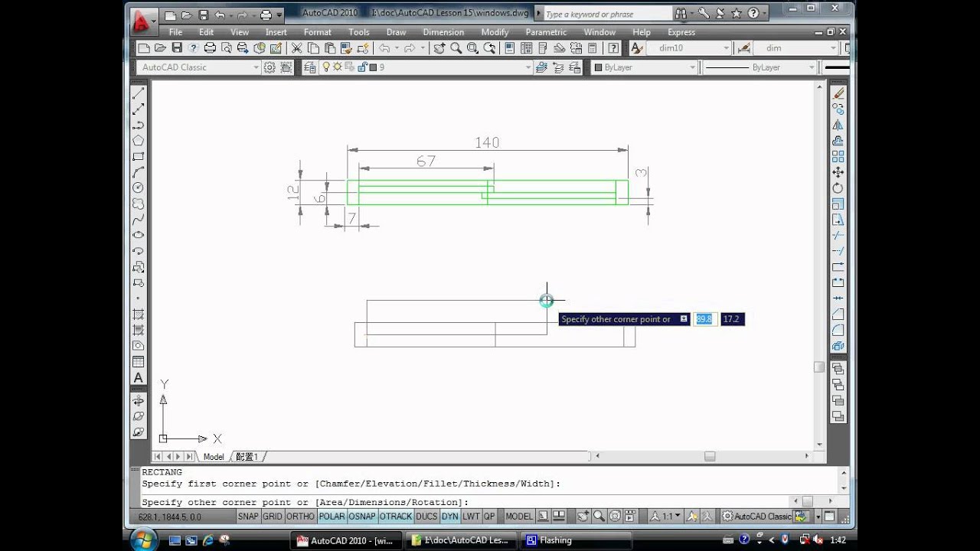The image size is (980, 551).
Task: Open the Format menu
Action: coord(318,32)
